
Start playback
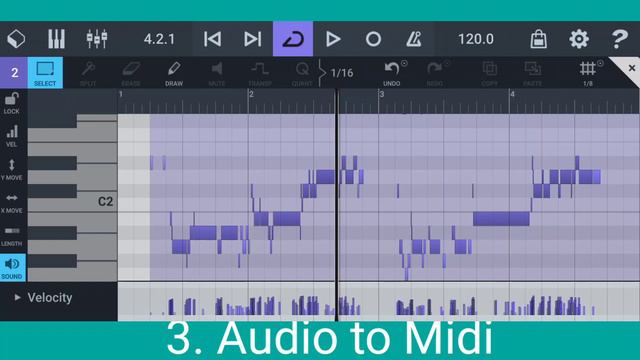(x=333, y=39)
